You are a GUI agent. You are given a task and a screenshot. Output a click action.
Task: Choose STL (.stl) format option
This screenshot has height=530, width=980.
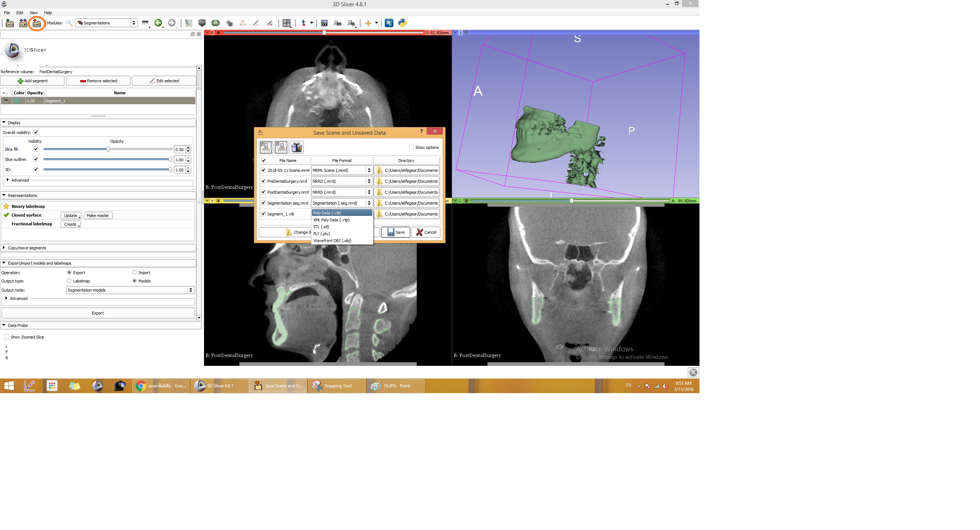(342, 227)
